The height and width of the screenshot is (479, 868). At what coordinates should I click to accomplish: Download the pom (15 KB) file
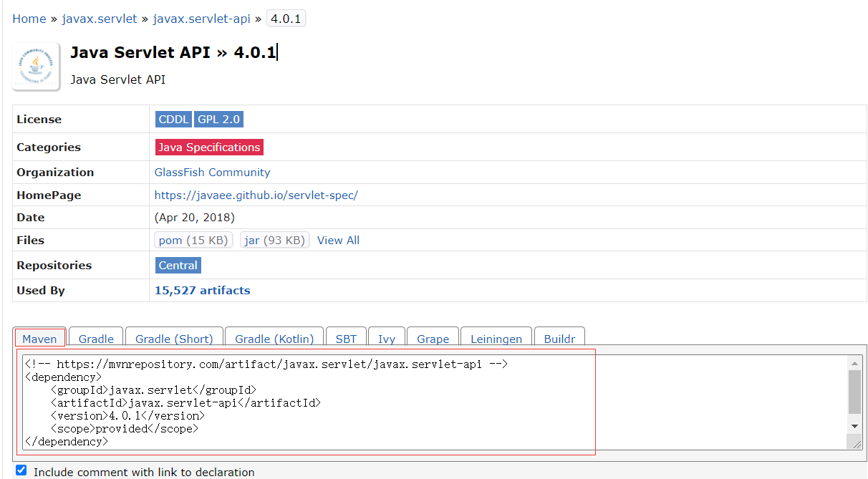193,241
